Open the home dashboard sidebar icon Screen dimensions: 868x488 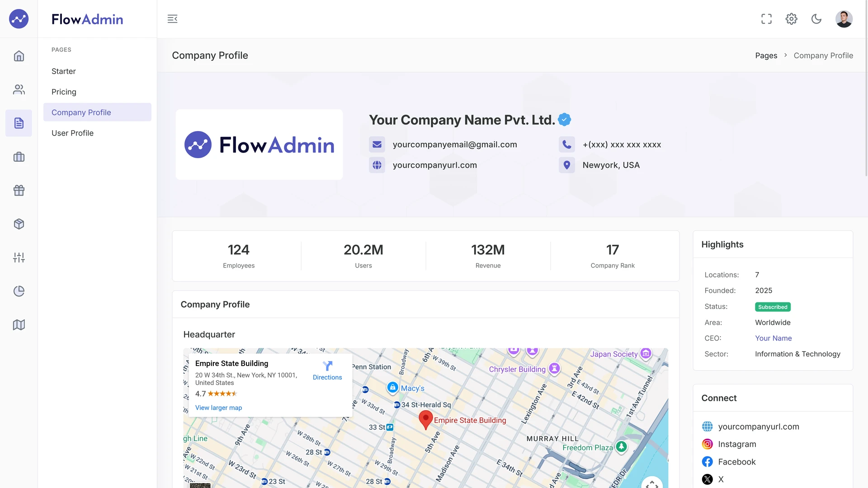pos(19,56)
